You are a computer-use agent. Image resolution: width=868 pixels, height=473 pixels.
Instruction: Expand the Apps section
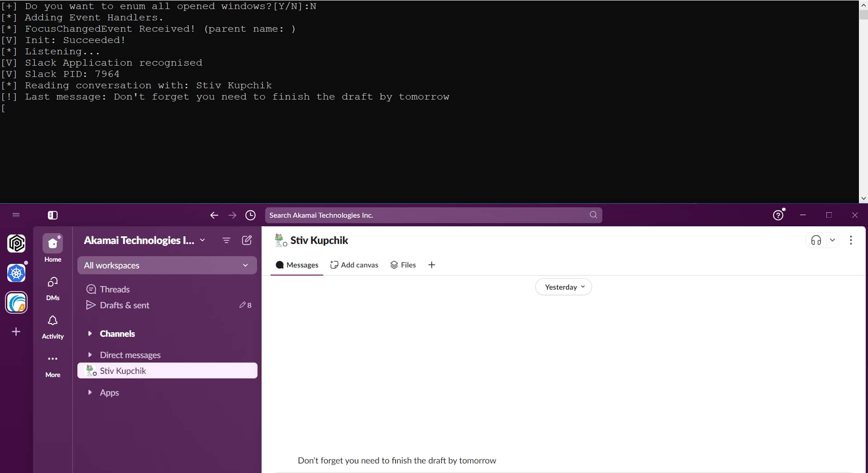click(90, 392)
